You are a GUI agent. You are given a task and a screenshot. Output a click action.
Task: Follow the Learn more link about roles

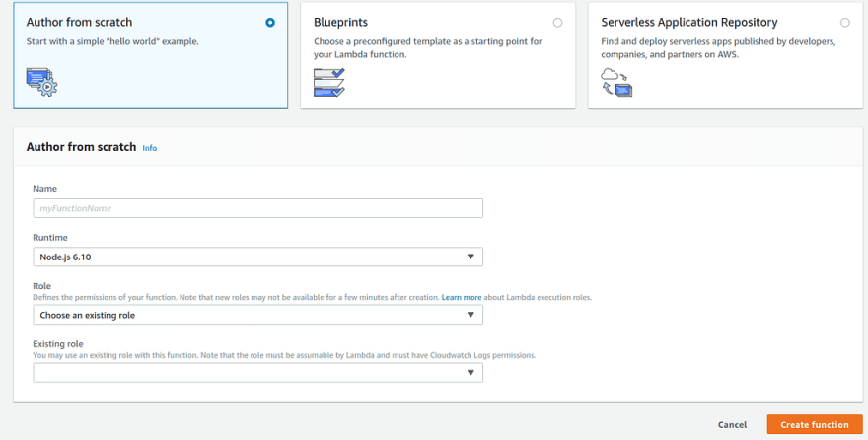462,297
